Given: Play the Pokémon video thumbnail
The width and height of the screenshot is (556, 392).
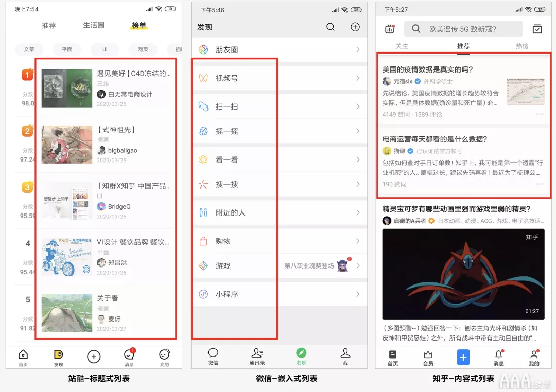Looking at the screenshot, I should [463, 274].
